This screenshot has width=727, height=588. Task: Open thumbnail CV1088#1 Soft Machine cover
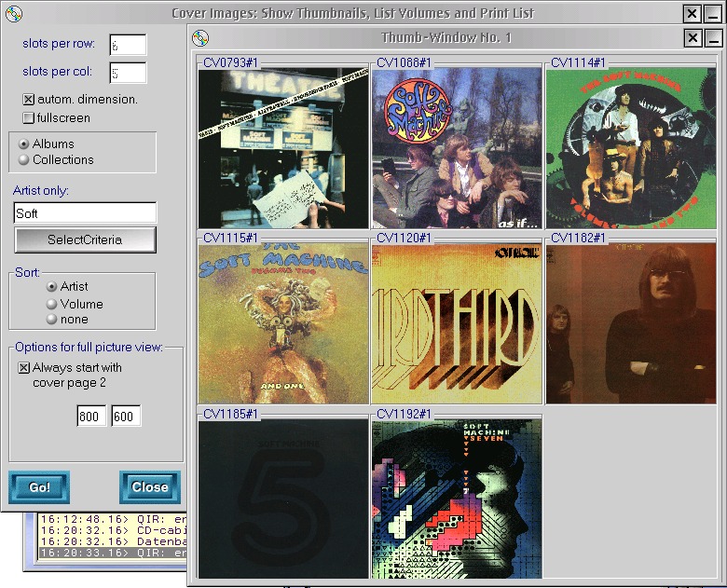(457, 148)
